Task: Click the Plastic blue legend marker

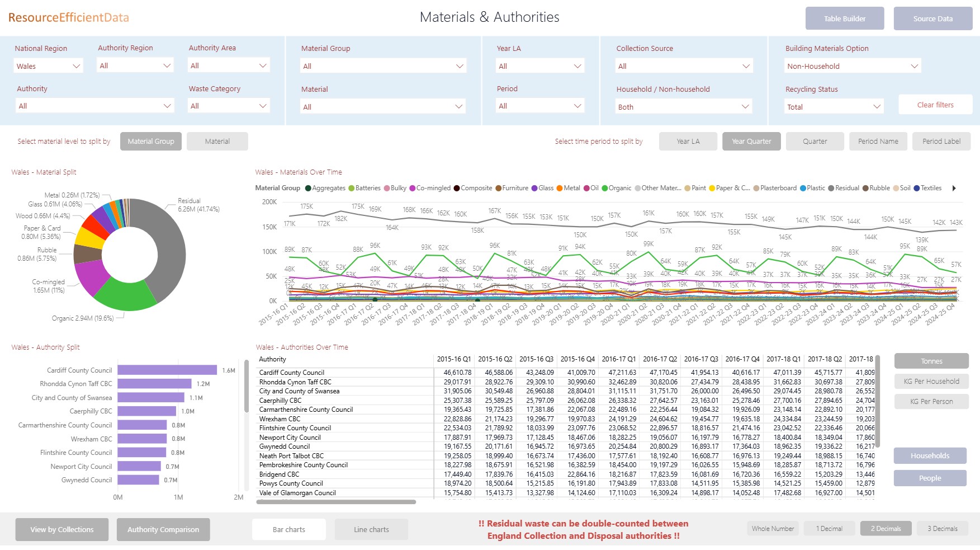Action: [803, 189]
